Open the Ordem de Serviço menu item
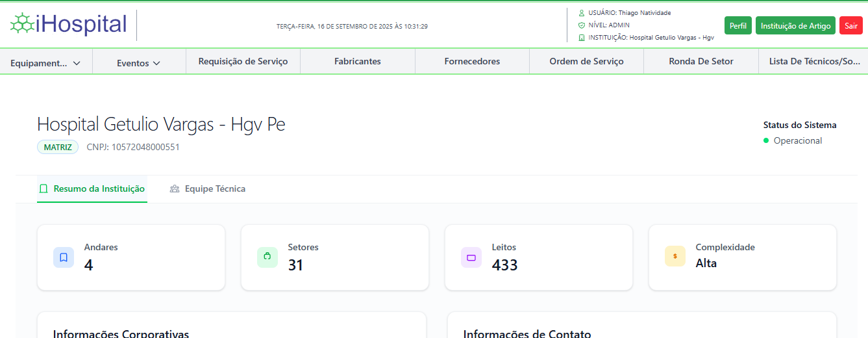The image size is (868, 338). pyautogui.click(x=586, y=61)
